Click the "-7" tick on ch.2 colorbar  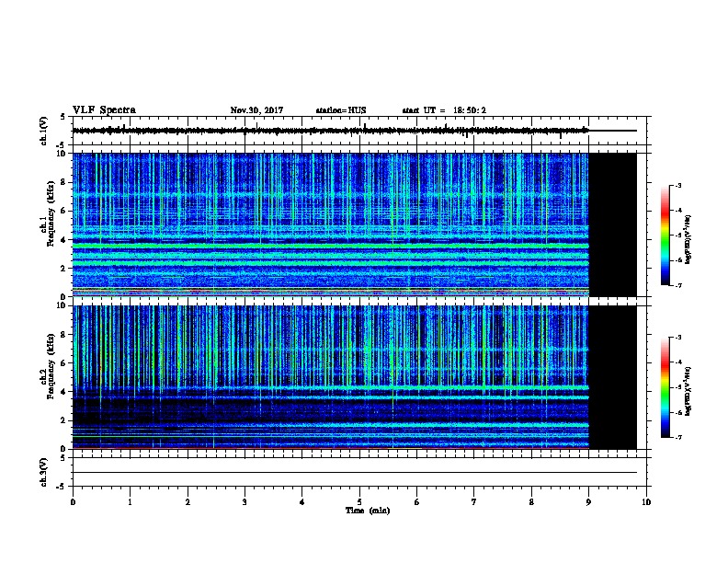[x=677, y=437]
